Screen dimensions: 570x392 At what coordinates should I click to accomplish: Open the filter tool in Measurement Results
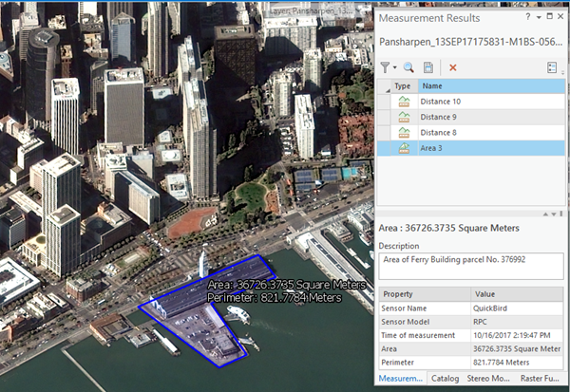click(385, 67)
